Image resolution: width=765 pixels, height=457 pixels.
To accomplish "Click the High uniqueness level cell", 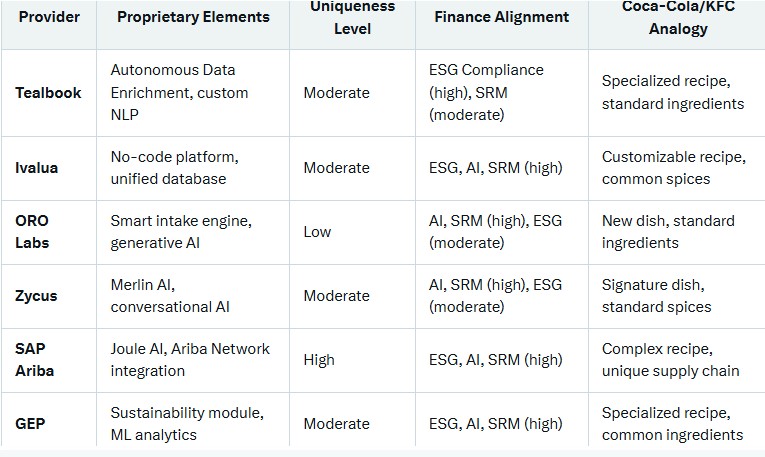I will click(x=319, y=360).
